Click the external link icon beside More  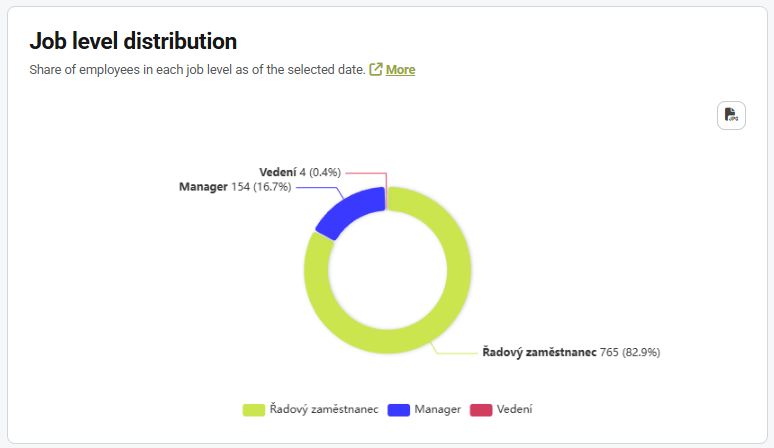tap(376, 70)
